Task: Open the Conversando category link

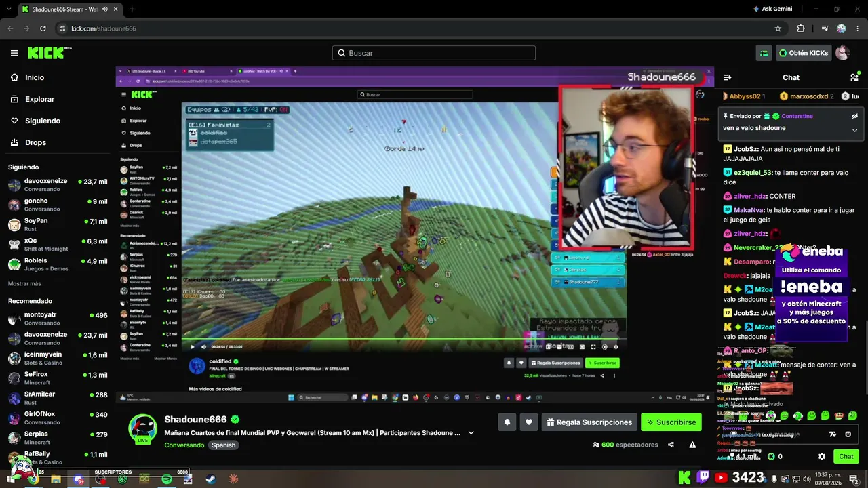Action: 184,445
